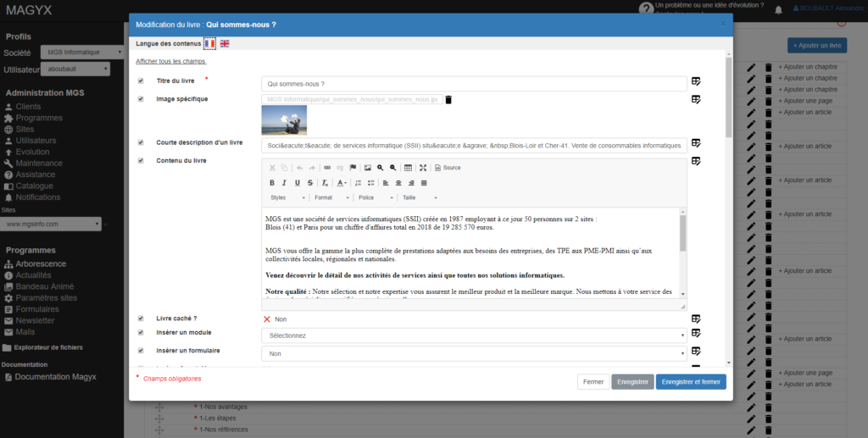This screenshot has width=868, height=438.
Task: Click the edit-field icon beside Titre du livre
Action: (696, 82)
